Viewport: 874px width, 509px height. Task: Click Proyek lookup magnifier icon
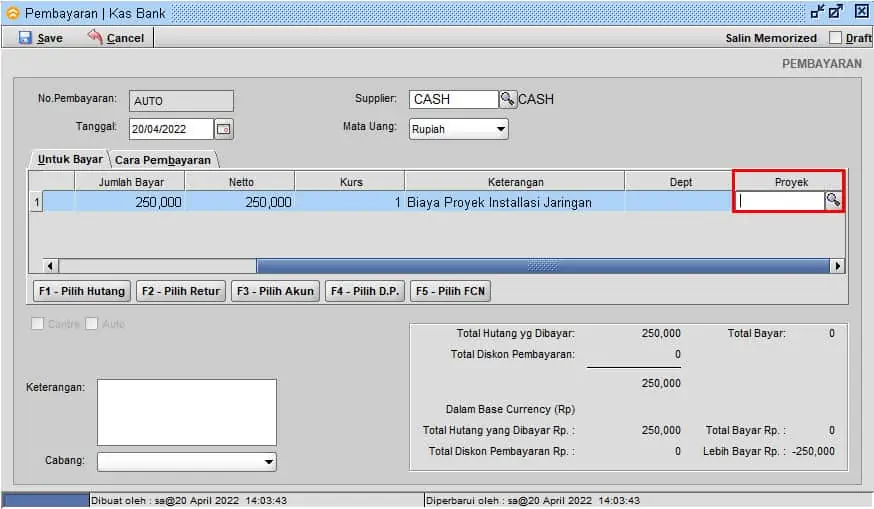click(833, 201)
